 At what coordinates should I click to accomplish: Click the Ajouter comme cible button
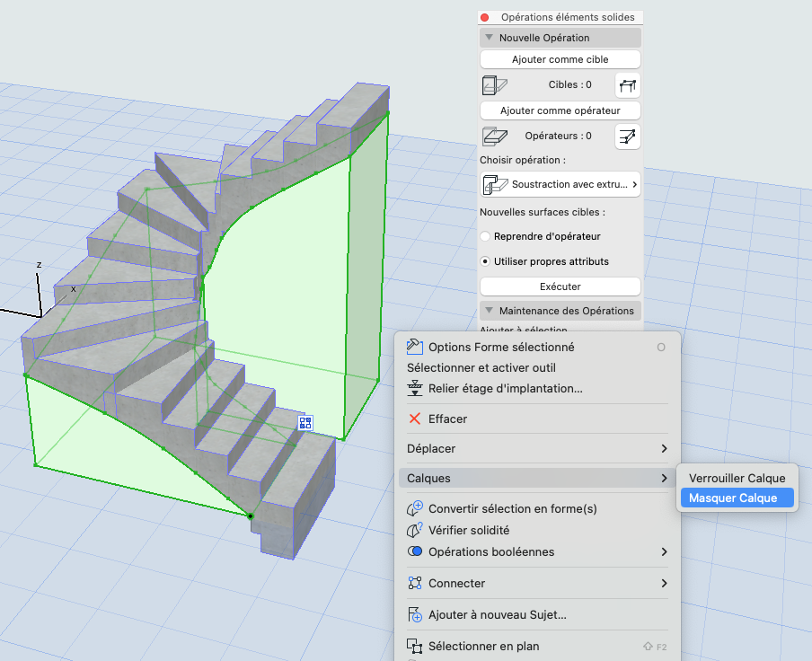(560, 59)
